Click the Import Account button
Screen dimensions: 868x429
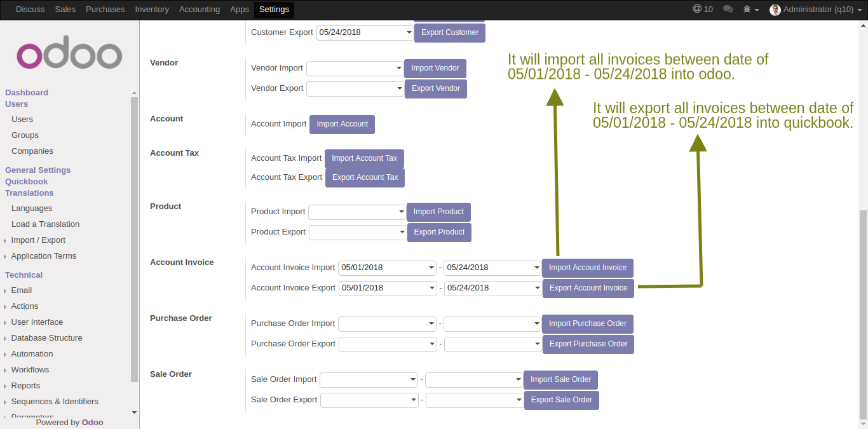(x=342, y=124)
